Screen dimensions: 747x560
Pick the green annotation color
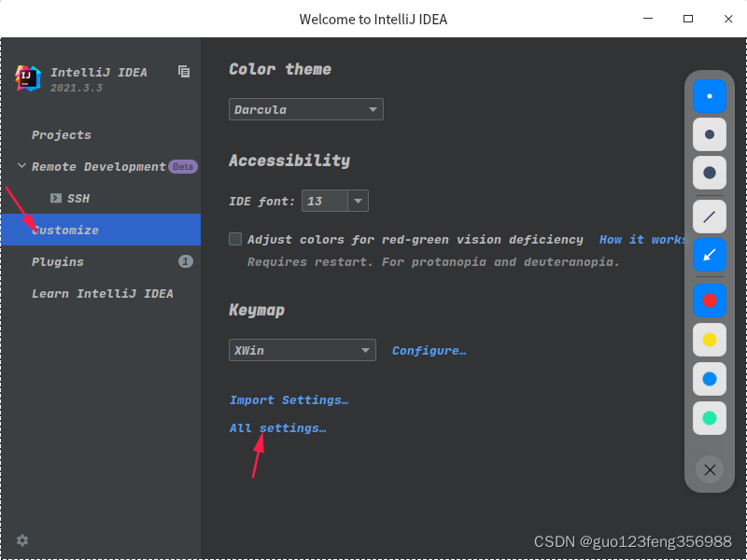click(x=710, y=418)
